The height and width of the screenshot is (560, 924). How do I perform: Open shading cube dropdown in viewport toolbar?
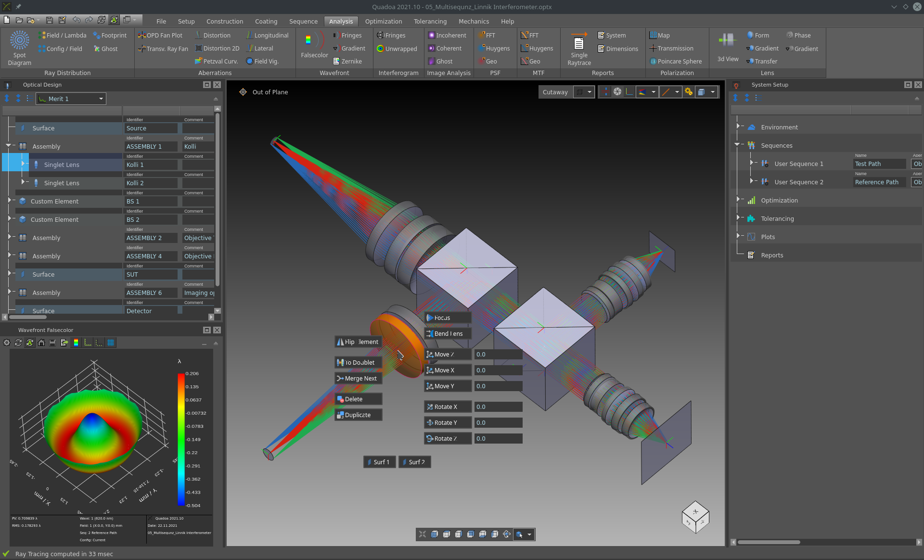(707, 92)
